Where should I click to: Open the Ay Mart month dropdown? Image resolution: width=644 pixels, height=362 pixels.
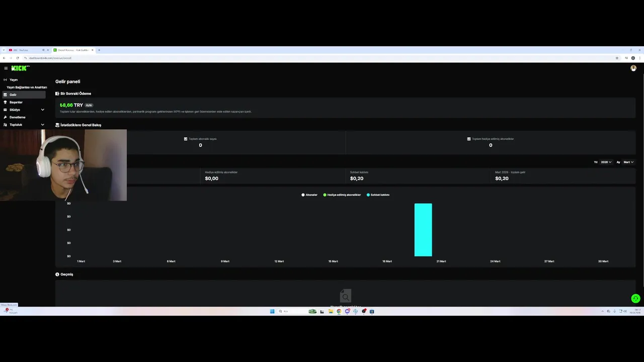pos(628,162)
